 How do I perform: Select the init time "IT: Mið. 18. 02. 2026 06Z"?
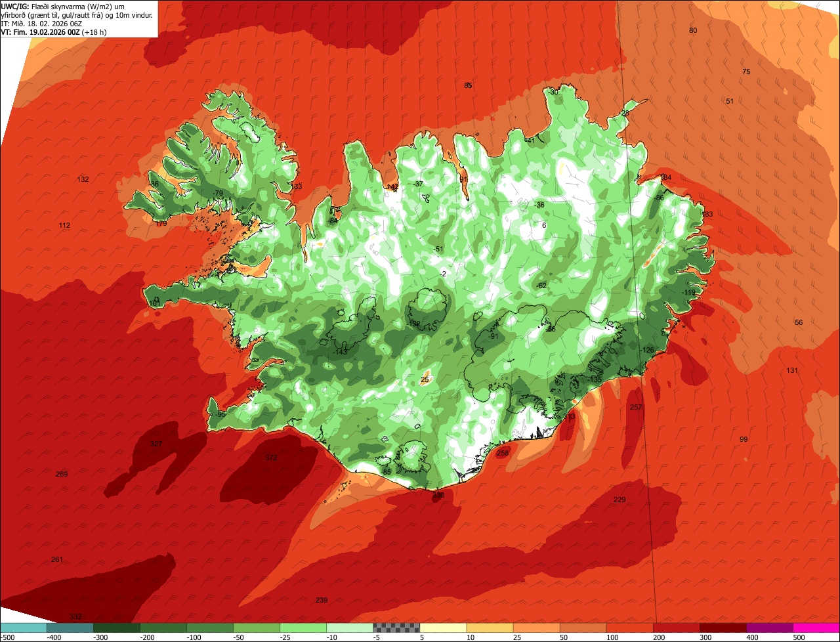click(42, 23)
